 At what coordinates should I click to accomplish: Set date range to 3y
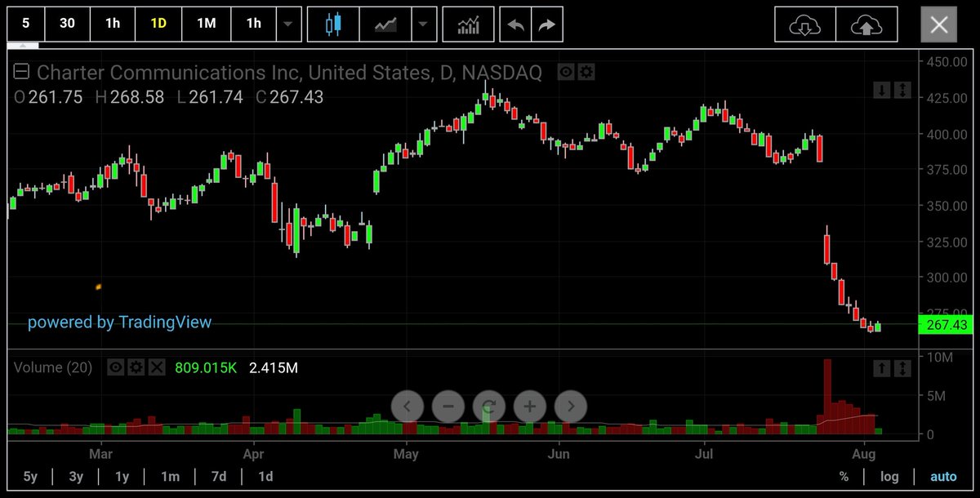click(x=76, y=477)
